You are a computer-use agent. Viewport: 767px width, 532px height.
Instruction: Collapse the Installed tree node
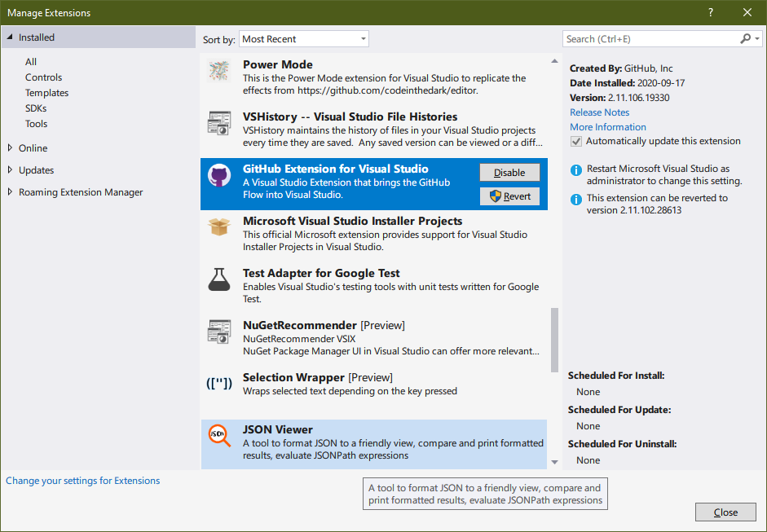10,37
